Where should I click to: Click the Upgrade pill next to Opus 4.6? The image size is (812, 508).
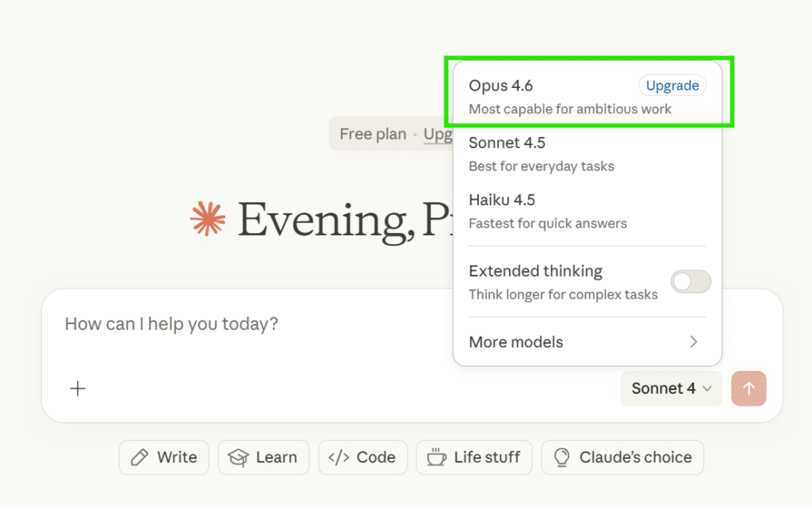[672, 85]
